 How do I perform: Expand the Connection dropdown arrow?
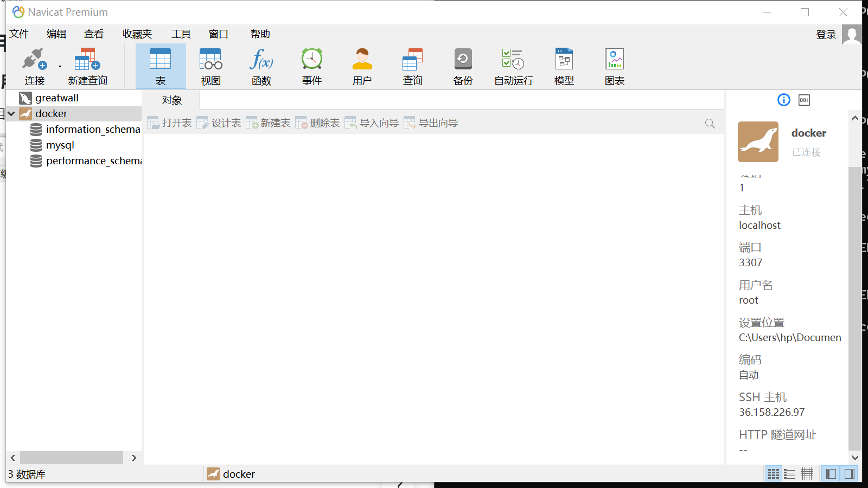[x=60, y=67]
